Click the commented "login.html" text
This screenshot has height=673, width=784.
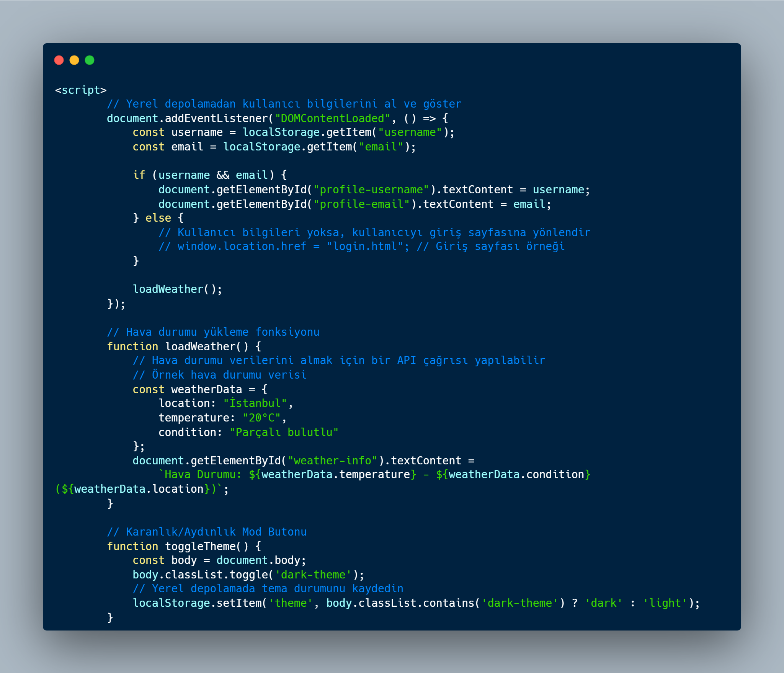[365, 247]
